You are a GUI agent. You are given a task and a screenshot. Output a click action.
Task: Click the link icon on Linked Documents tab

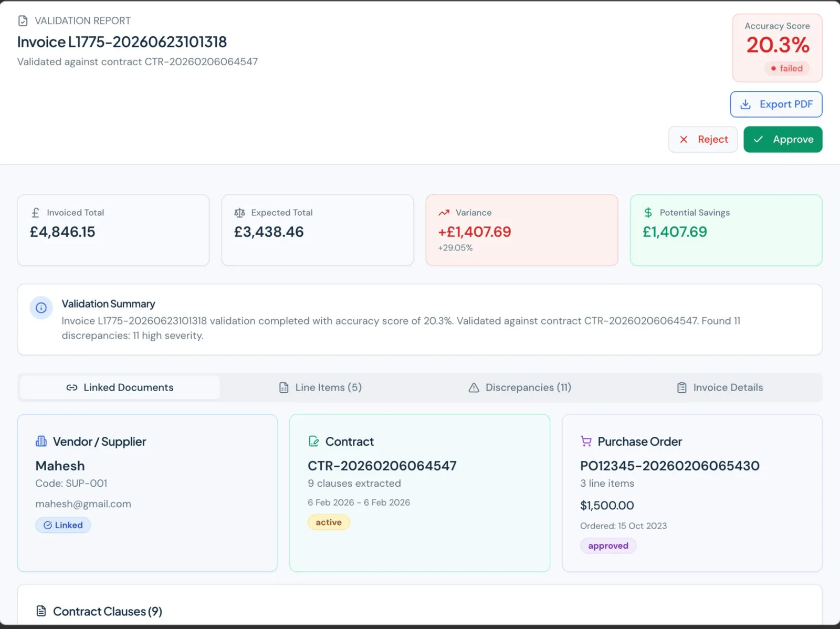click(72, 387)
